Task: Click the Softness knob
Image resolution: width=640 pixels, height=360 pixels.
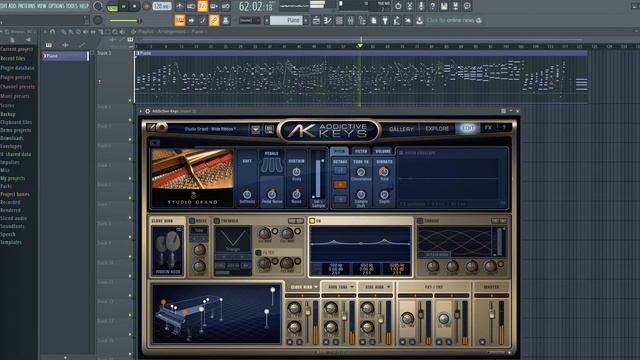Action: pyautogui.click(x=247, y=194)
